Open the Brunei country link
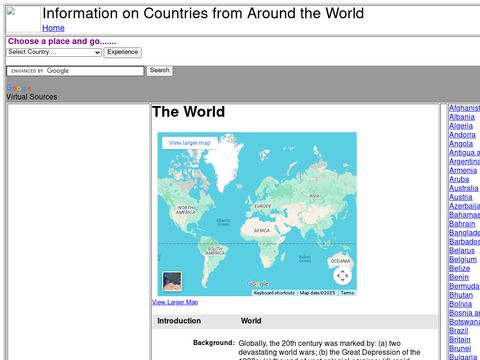480x360 pixels. pyautogui.click(x=460, y=348)
